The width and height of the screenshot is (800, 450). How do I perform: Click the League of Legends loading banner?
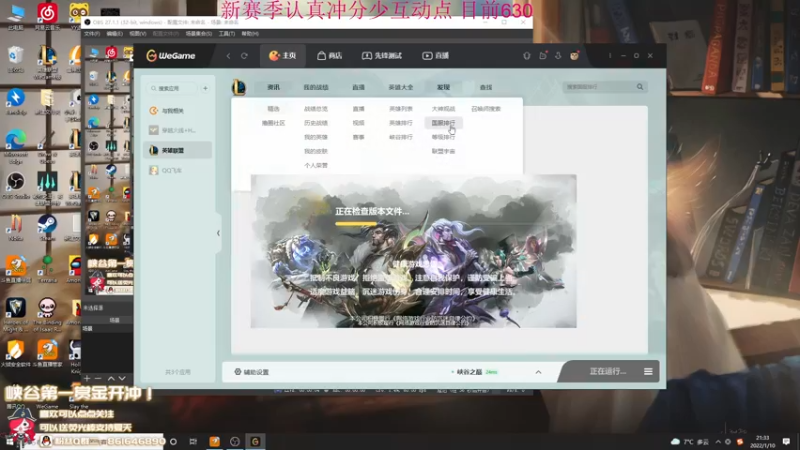tap(414, 251)
